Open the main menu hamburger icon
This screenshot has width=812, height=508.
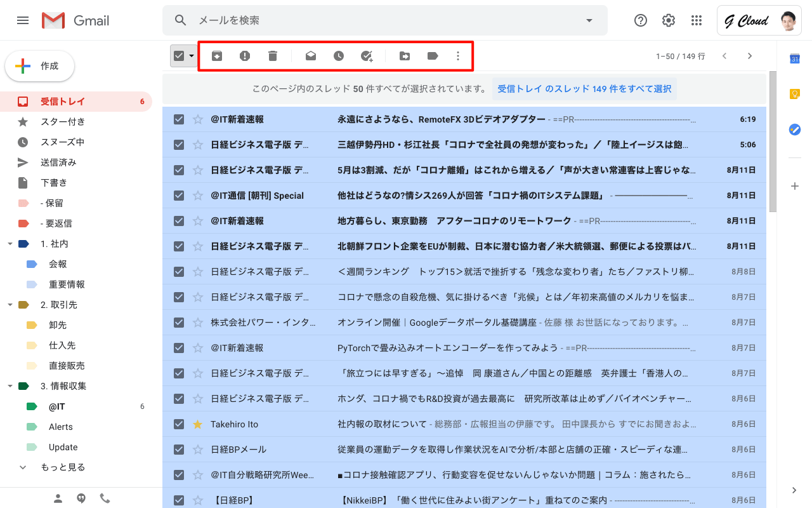pos(23,20)
